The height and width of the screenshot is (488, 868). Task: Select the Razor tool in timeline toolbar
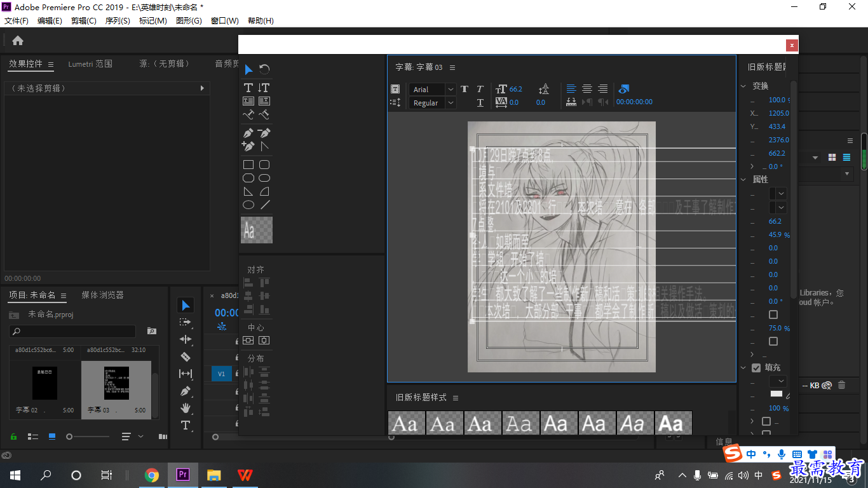(x=186, y=356)
